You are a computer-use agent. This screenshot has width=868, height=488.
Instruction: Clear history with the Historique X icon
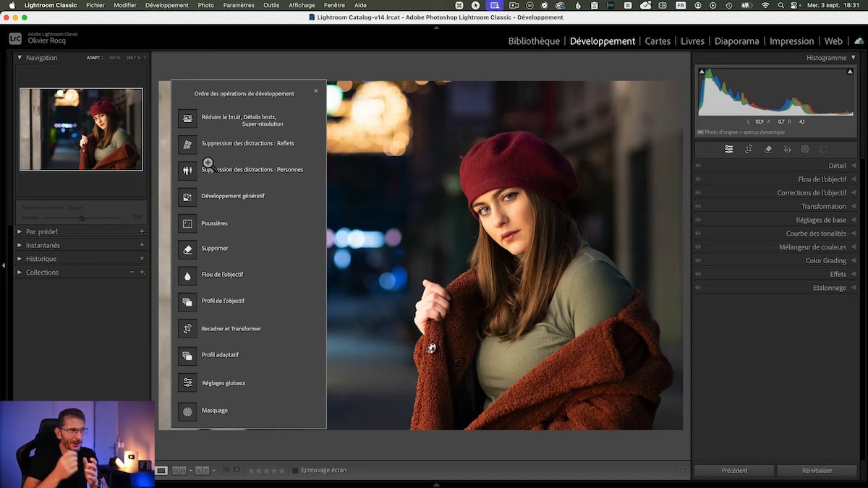[142, 259]
